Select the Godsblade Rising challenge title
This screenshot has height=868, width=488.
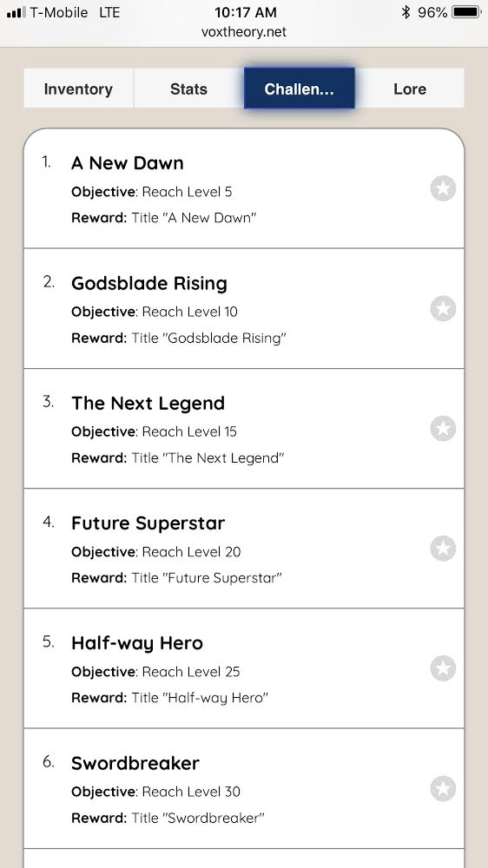(x=149, y=284)
